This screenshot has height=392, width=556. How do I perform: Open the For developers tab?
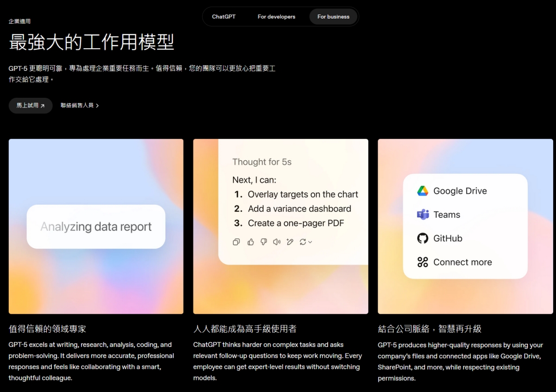276,17
